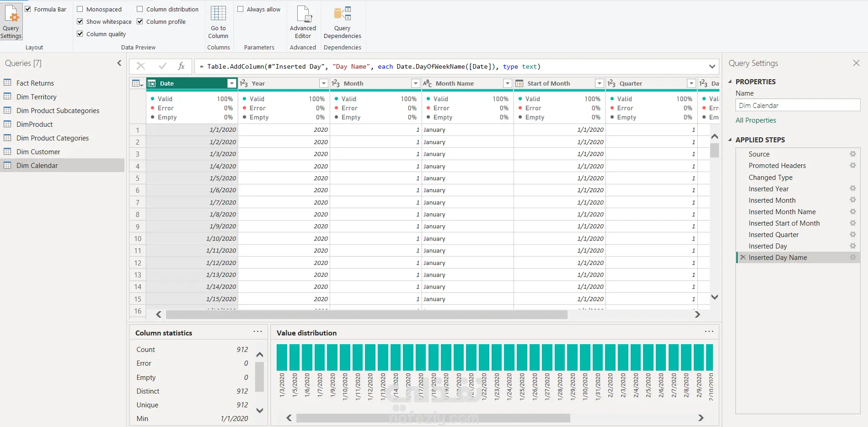This screenshot has height=427, width=868.
Task: Select the Dim Territory query
Action: pos(62,97)
